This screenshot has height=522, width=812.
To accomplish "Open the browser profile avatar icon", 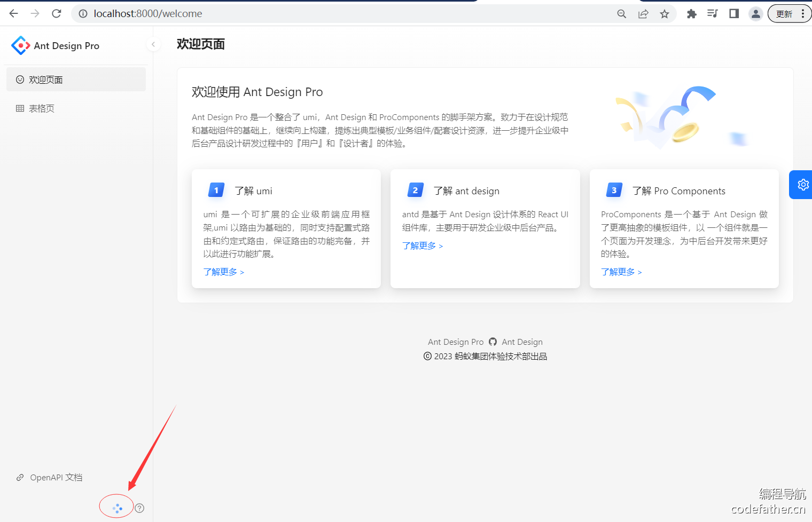I will coord(755,14).
